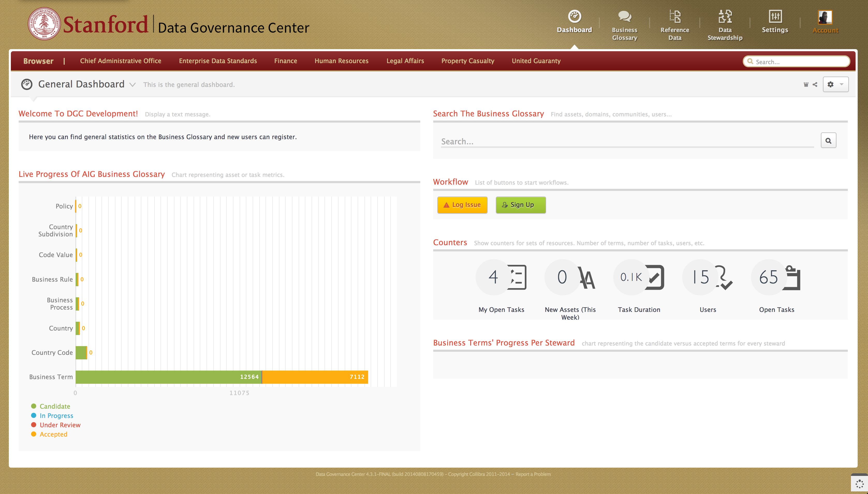Click the 'Country Subdivision' chart label

(56, 230)
